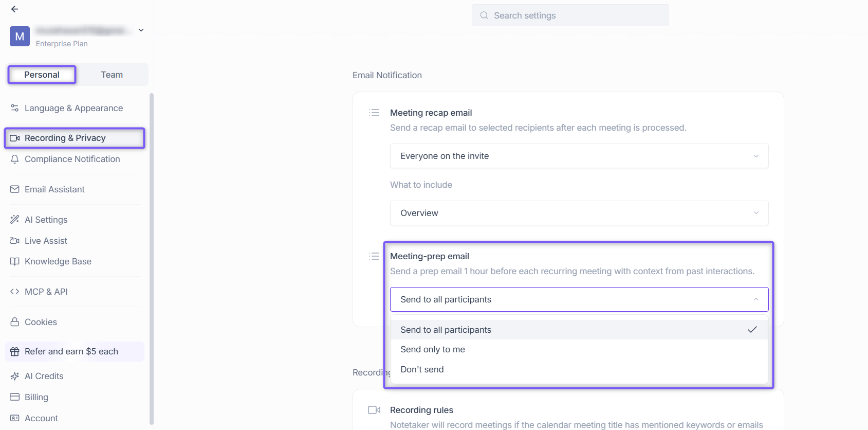This screenshot has height=430, width=868.
Task: Click the Account ID card icon
Action: tap(15, 418)
